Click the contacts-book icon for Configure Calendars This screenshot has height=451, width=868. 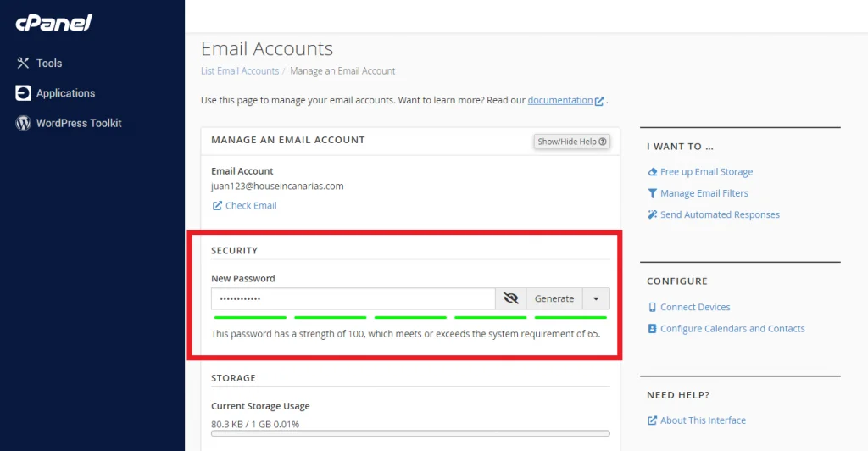coord(652,329)
